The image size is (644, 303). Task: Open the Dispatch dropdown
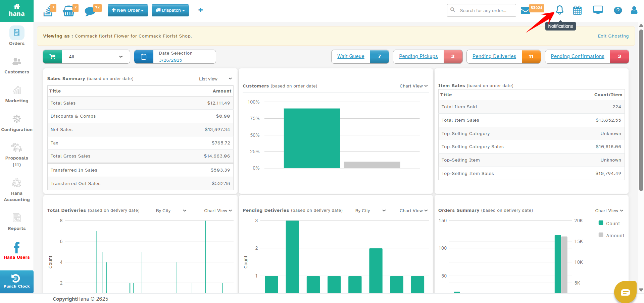tap(170, 10)
